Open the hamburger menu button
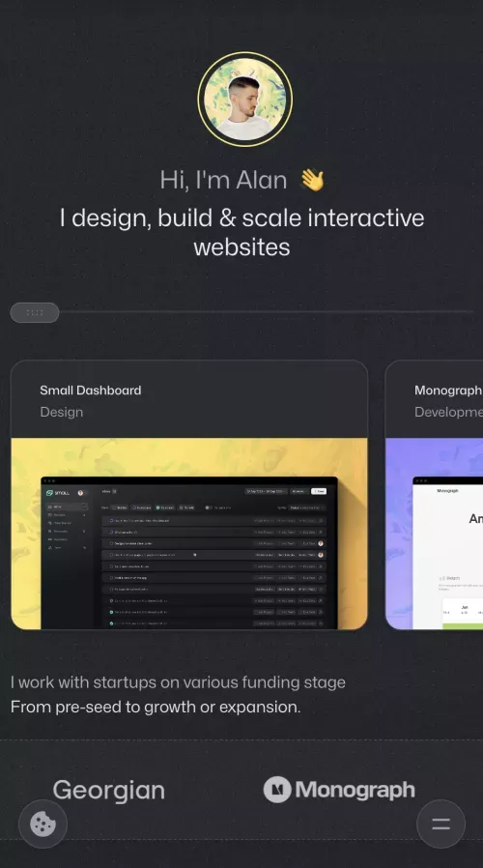The width and height of the screenshot is (483, 868). [x=440, y=824]
